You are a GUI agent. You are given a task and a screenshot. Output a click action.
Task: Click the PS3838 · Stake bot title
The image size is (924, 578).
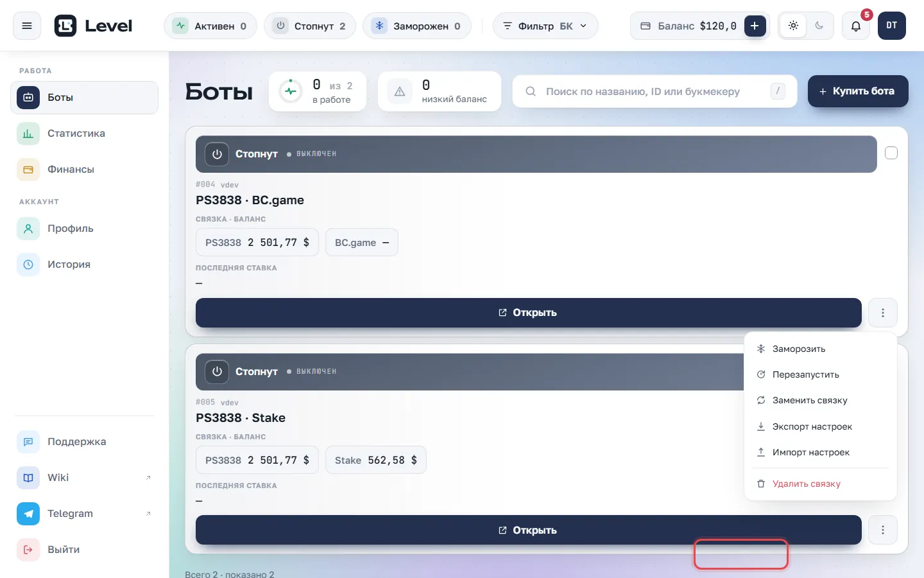point(241,418)
